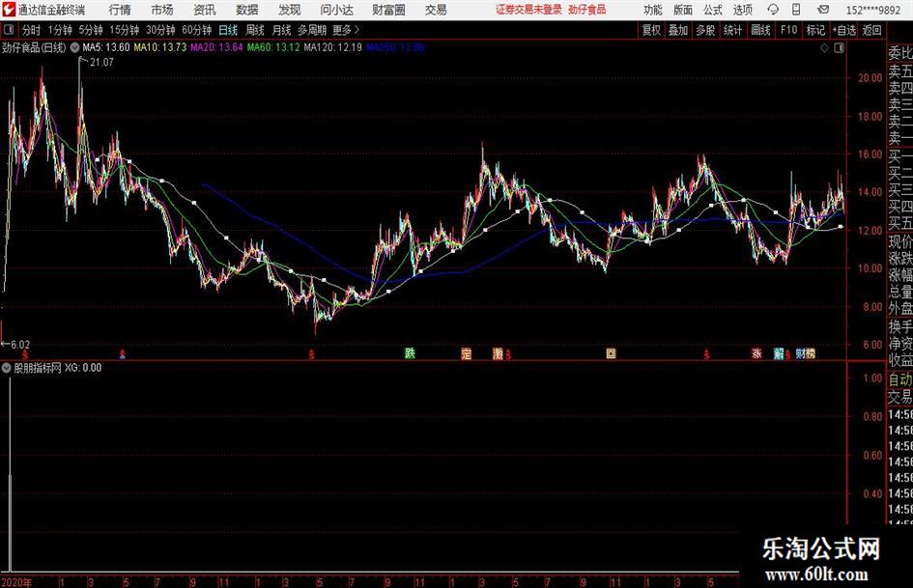913x588 pixels.
Task: Switch to the 60分钟 period tab
Action: pyautogui.click(x=197, y=30)
